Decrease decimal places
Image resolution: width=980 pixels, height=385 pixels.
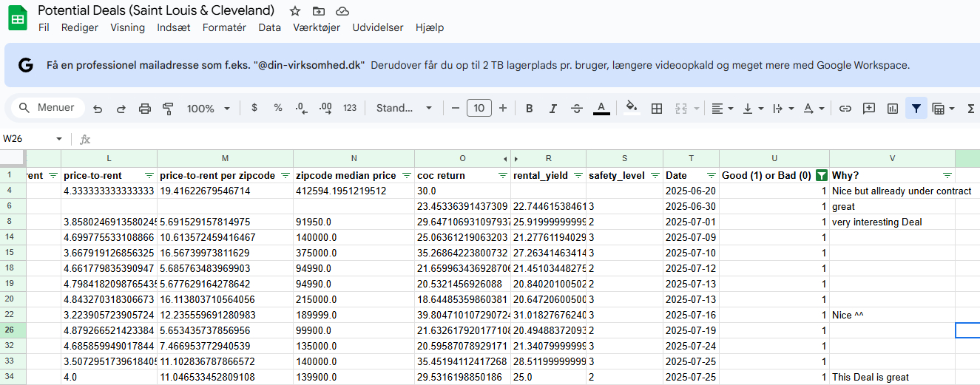pos(301,108)
